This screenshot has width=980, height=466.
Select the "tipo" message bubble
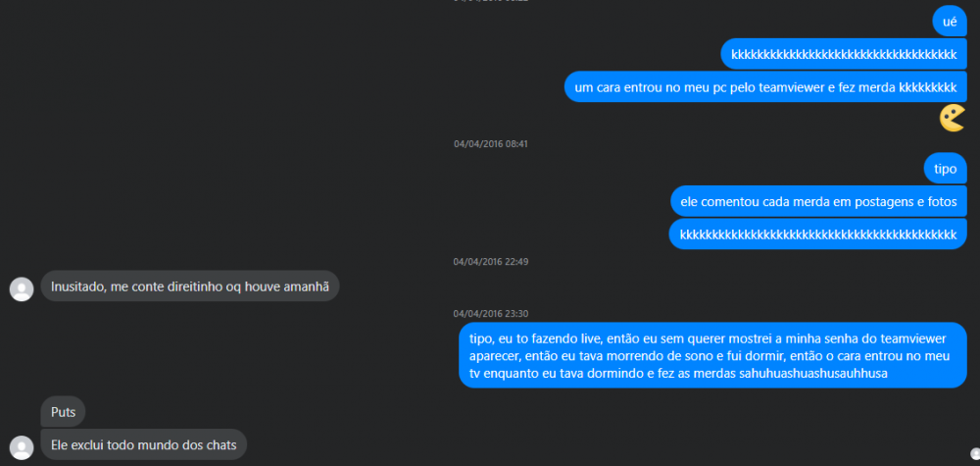[x=946, y=169]
